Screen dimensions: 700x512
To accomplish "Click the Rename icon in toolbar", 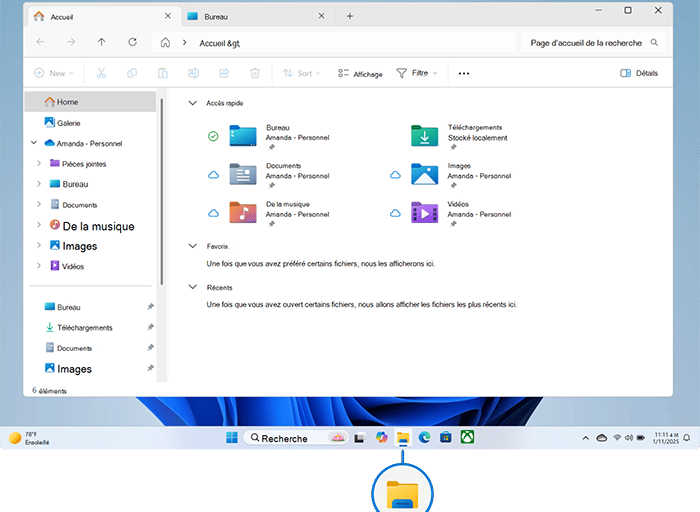I will coord(193,73).
